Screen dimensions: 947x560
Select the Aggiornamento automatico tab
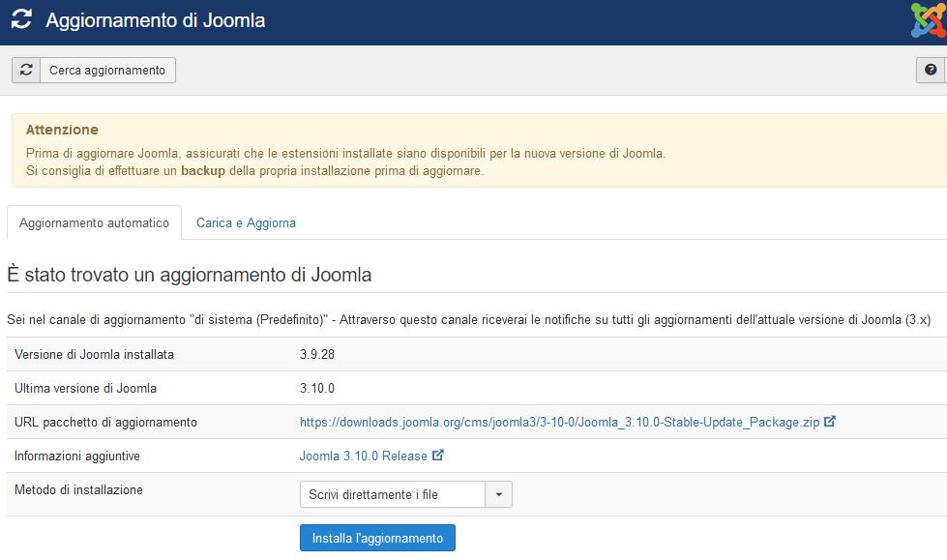pyautogui.click(x=94, y=222)
